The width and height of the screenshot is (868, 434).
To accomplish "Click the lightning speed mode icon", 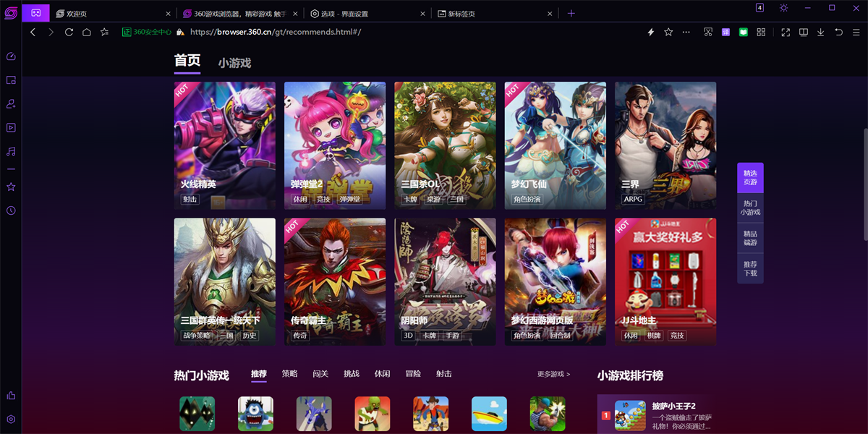I will point(650,33).
